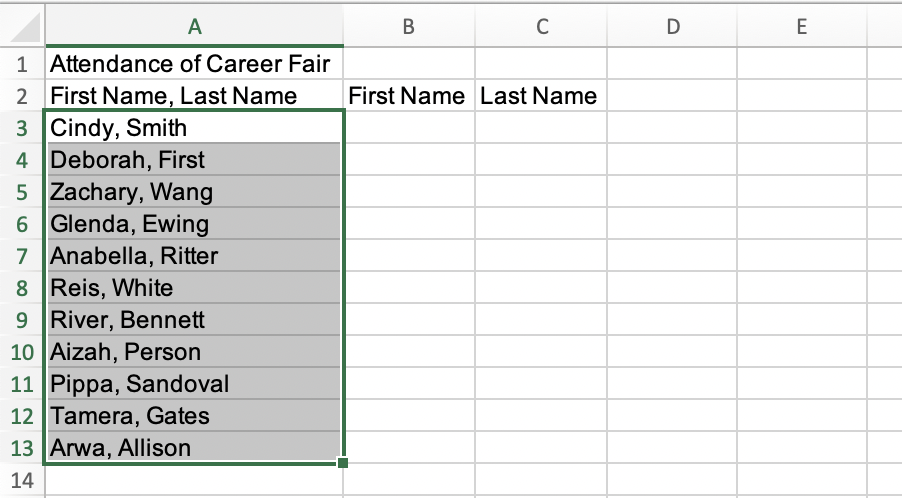Click the 'First Name' cell in column B

[x=408, y=96]
